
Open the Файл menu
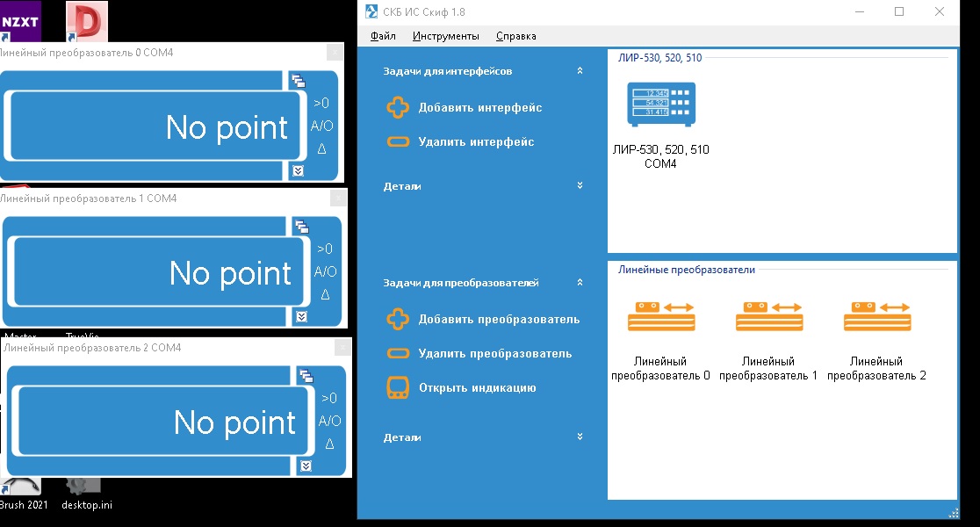(383, 36)
